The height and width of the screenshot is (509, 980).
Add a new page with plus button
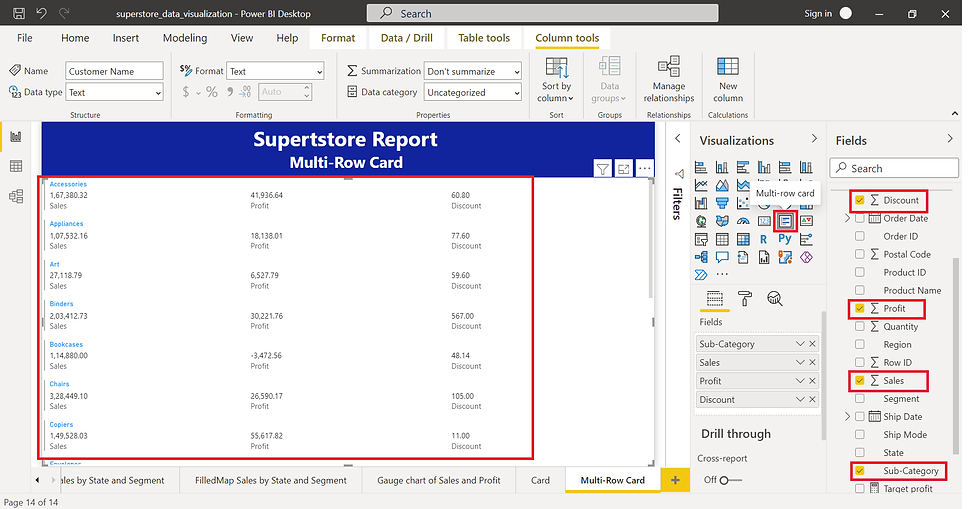pos(675,480)
